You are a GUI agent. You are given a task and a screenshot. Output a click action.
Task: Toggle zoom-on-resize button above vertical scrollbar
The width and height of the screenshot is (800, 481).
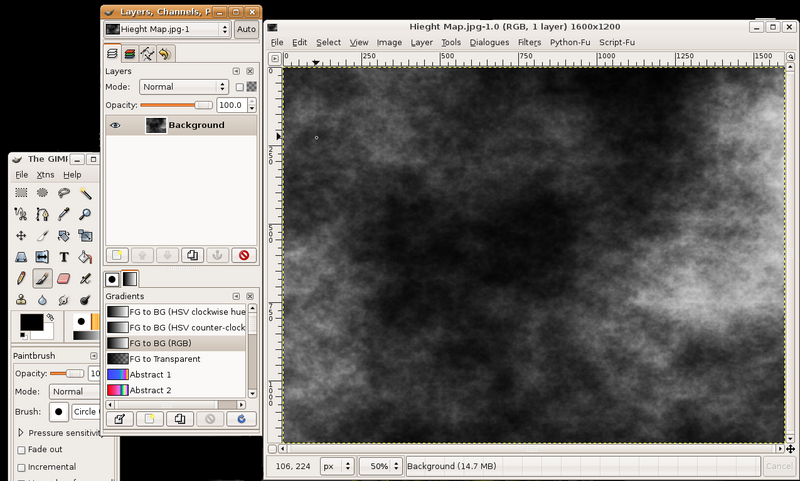[x=790, y=56]
